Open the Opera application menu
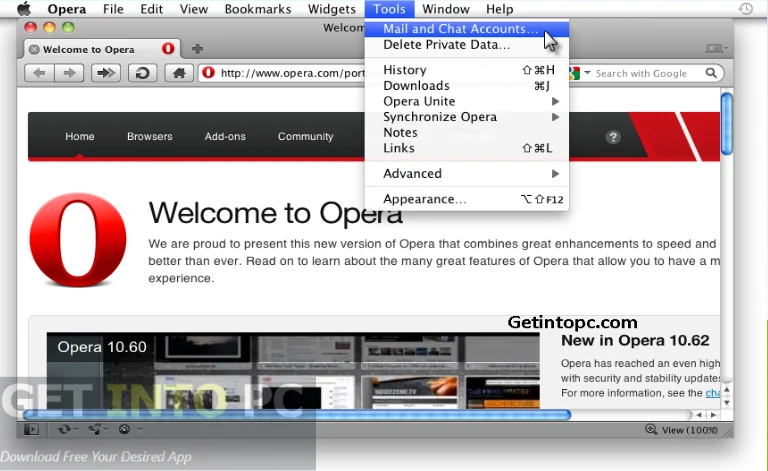This screenshot has height=471, width=768. 67,9
